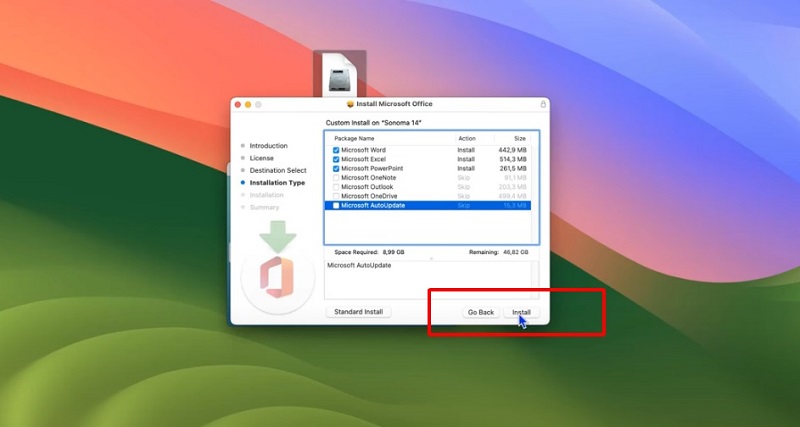Enable the Microsoft OneDrive checkbox
This screenshot has width=800, height=427.
(x=336, y=196)
